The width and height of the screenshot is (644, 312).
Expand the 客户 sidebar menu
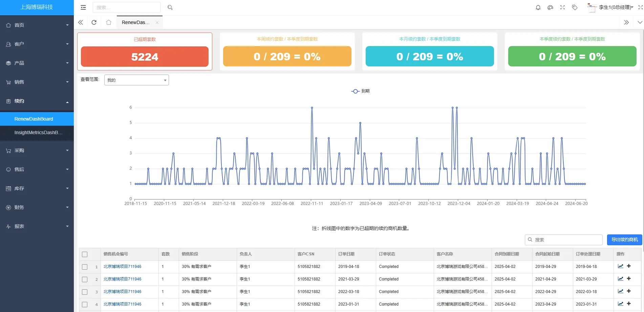tap(37, 44)
